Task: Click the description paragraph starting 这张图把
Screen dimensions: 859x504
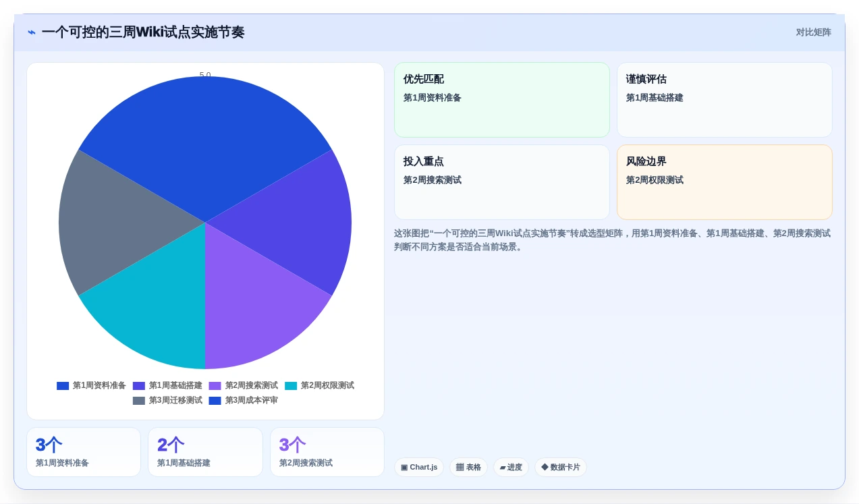Action: (x=612, y=240)
